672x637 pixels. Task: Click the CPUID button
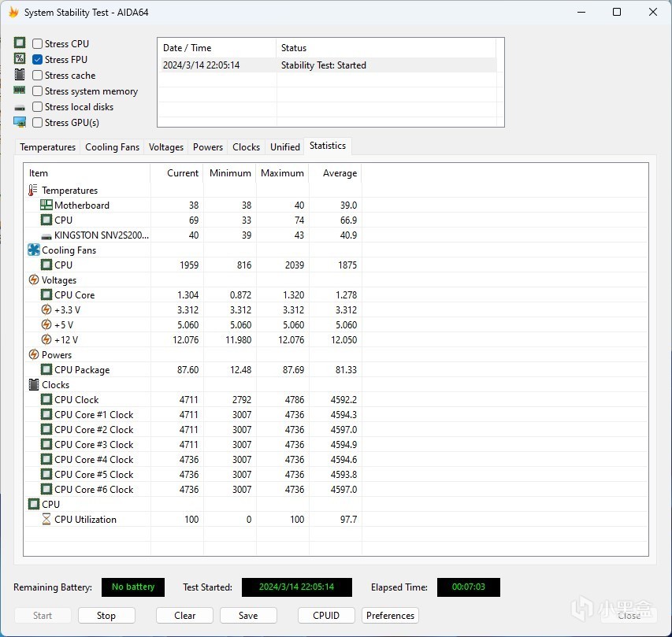point(326,616)
